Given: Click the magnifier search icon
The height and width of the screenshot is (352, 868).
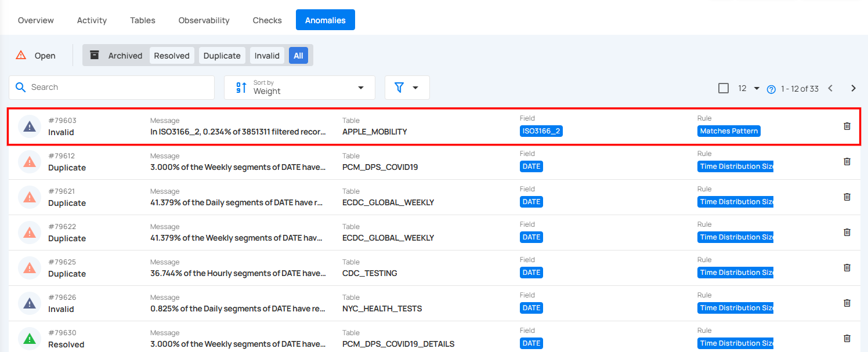Looking at the screenshot, I should coord(21,87).
